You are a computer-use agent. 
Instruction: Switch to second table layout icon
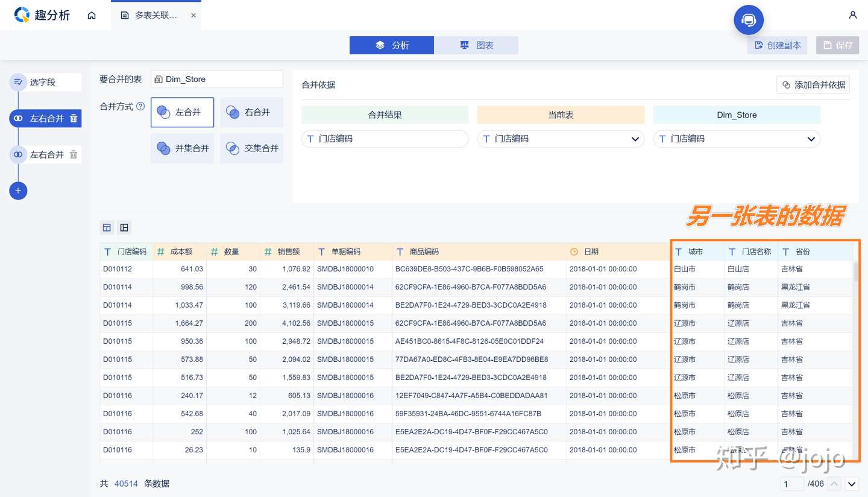(124, 227)
